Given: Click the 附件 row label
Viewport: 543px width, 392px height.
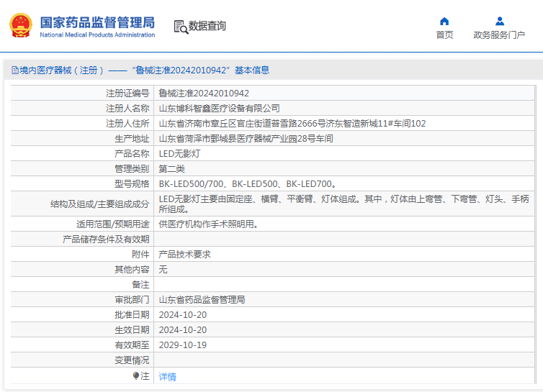Looking at the screenshot, I should point(140,255).
